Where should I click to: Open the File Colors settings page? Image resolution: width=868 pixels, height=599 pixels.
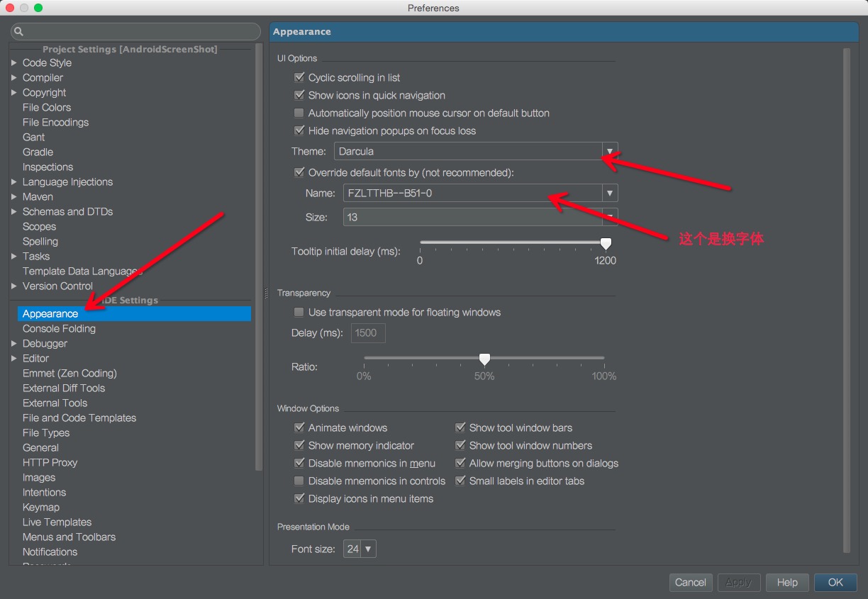coord(47,108)
